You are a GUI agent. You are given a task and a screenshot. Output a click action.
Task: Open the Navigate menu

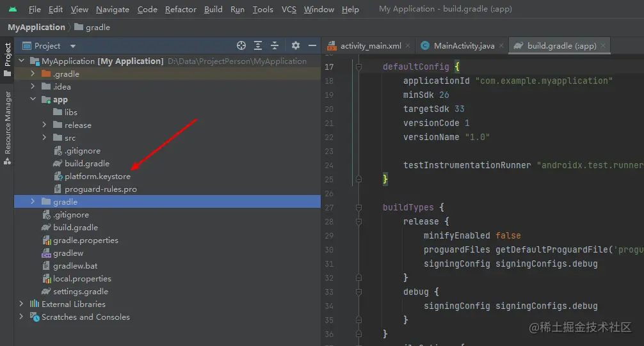(x=113, y=9)
